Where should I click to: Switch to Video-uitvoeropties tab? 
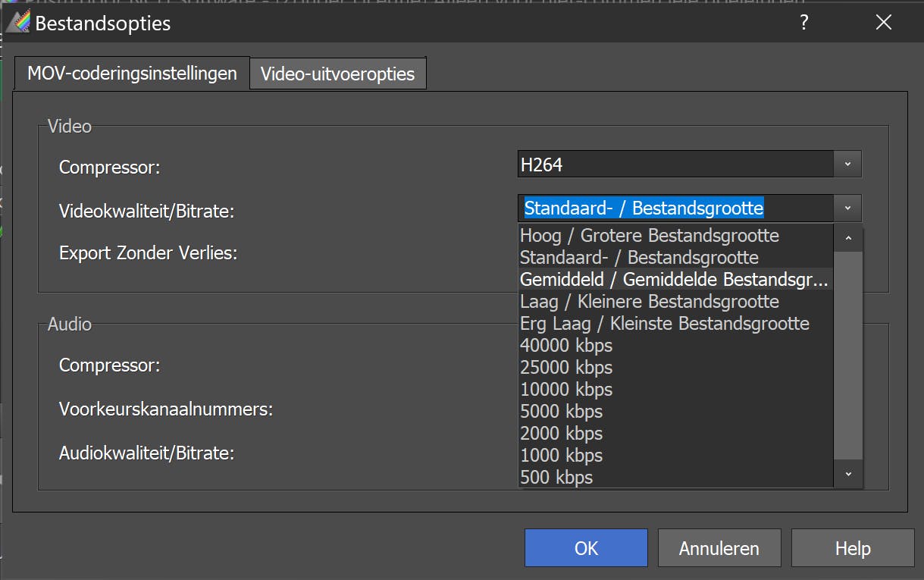pyautogui.click(x=337, y=74)
